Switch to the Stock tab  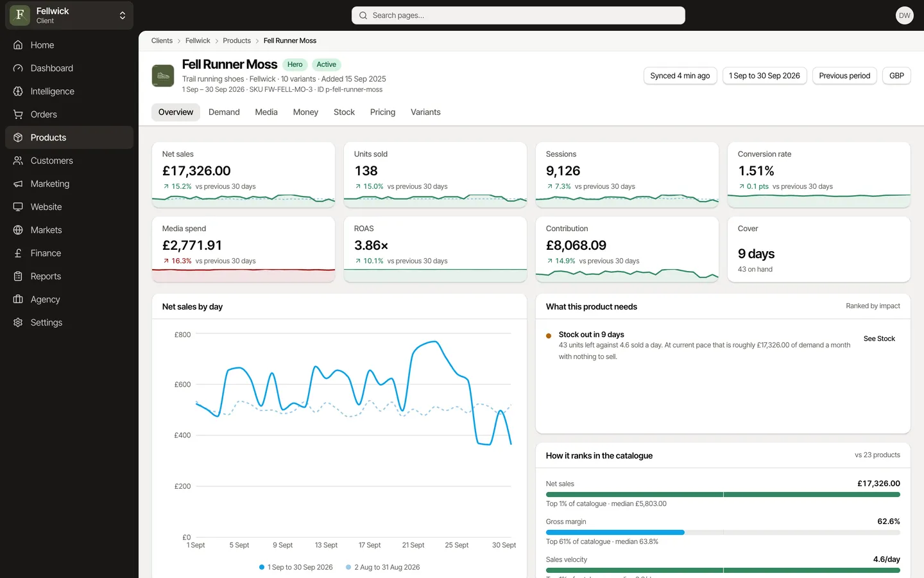point(344,112)
